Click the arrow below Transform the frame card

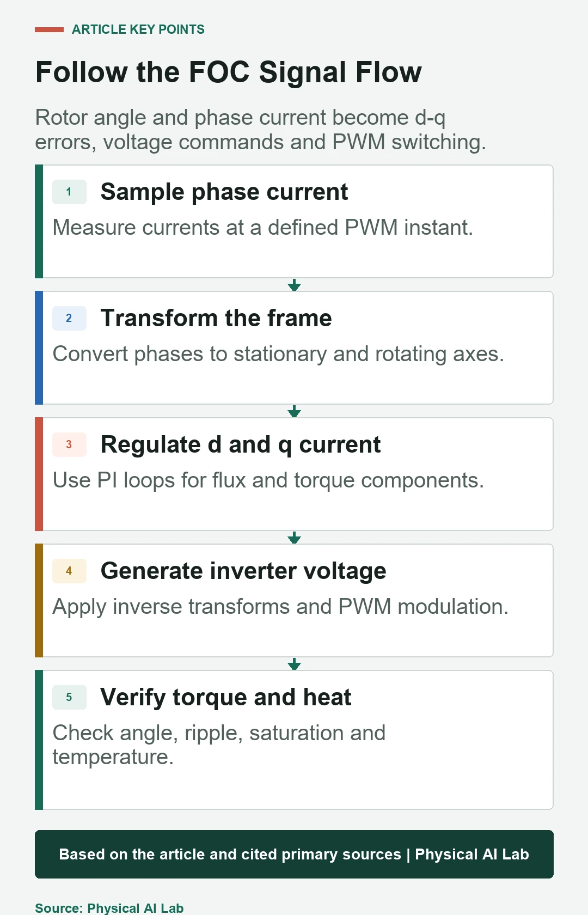pos(294,411)
